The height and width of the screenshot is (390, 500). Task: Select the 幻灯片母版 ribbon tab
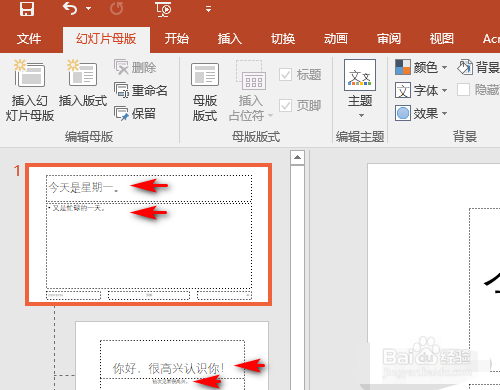click(106, 39)
